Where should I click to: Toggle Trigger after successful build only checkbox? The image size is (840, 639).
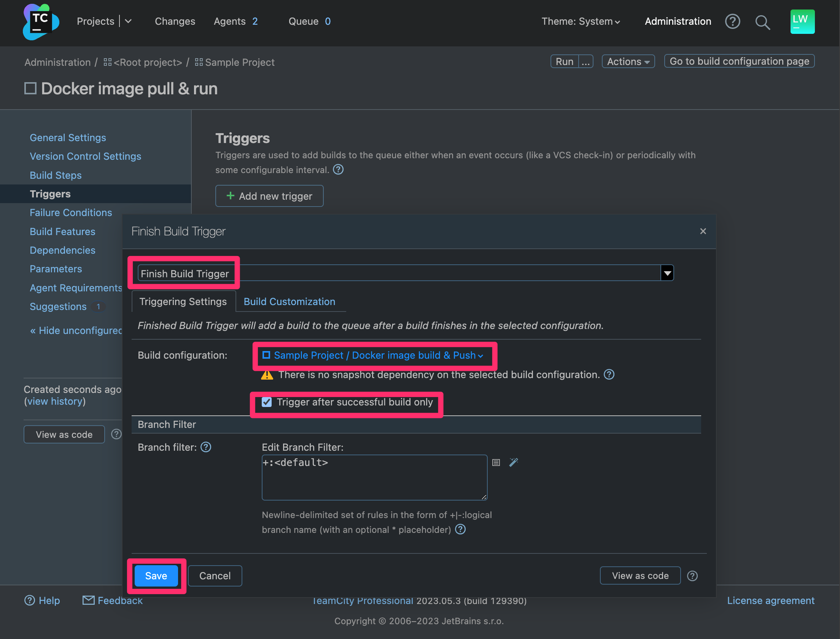pyautogui.click(x=267, y=402)
